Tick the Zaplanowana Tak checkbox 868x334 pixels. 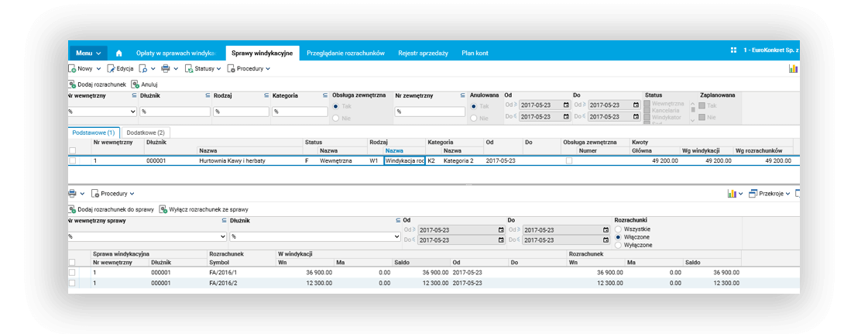coord(703,105)
